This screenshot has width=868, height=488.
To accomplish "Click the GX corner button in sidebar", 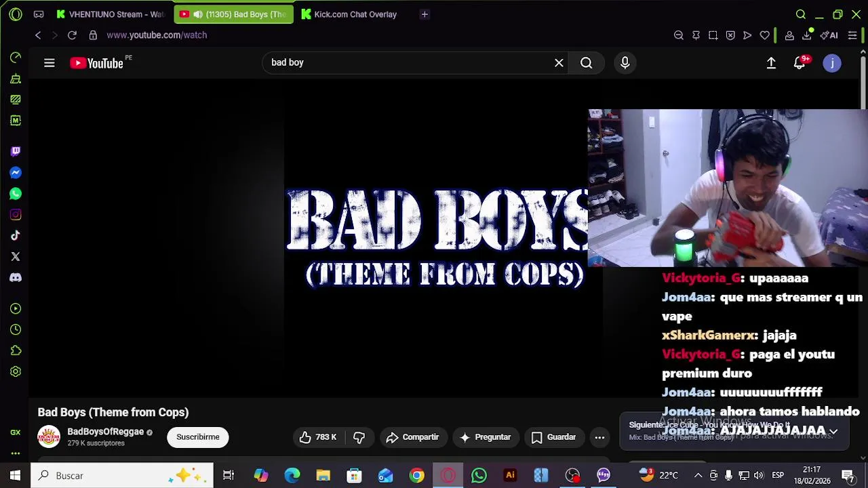I will pos(16,432).
